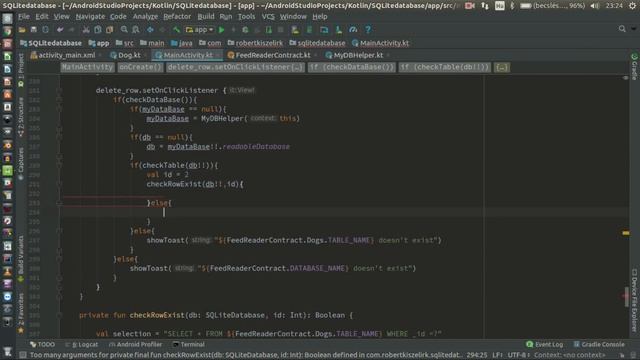Open system settings gear in top panel
Image resolution: width=640 pixels, height=360 pixels.
point(632,6)
